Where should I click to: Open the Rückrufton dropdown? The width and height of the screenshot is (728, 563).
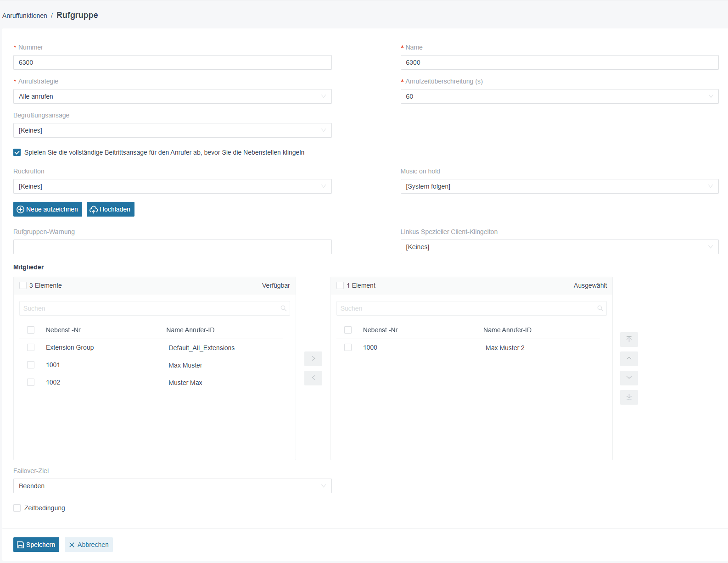(x=173, y=186)
